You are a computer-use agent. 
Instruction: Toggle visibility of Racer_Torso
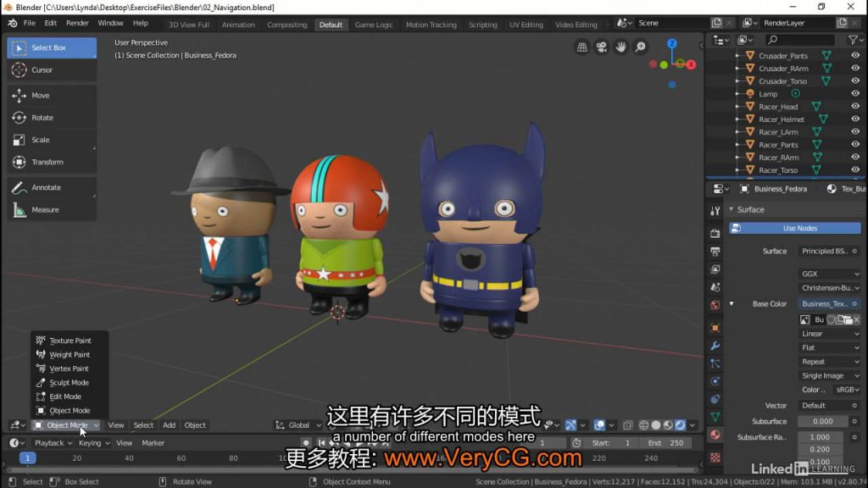coord(855,169)
